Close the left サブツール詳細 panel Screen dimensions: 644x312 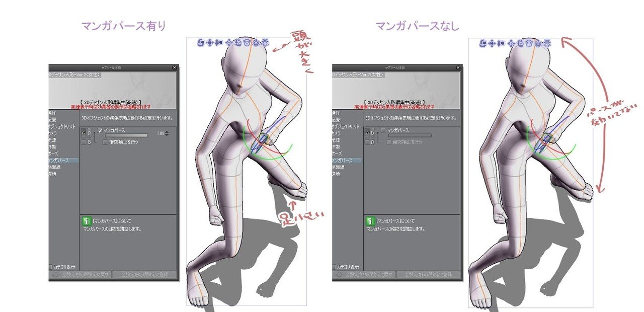point(175,67)
